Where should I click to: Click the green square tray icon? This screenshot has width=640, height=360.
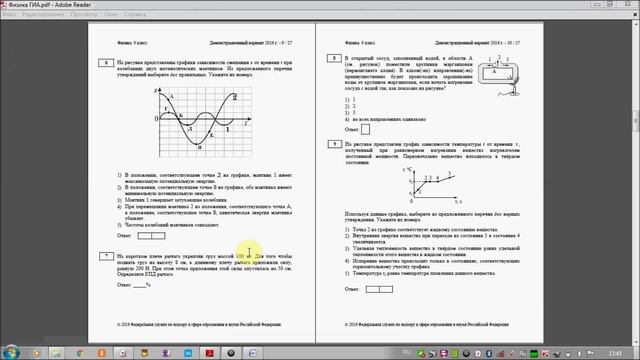point(533,353)
